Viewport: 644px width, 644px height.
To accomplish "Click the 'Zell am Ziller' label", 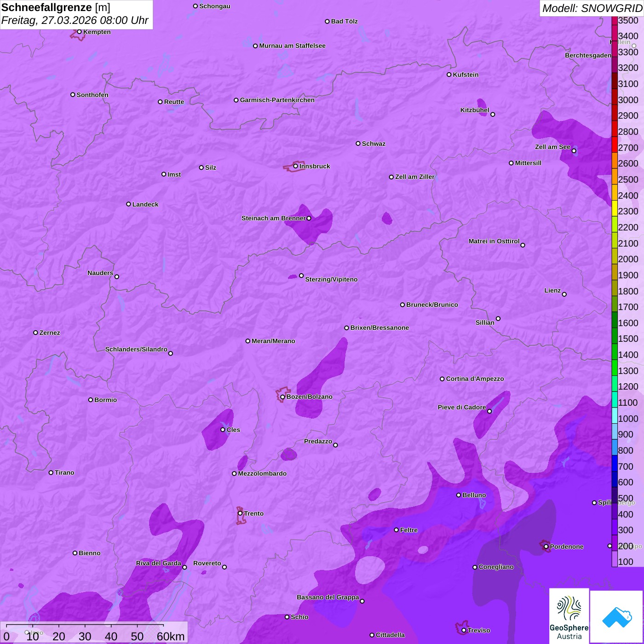I will point(415,177).
